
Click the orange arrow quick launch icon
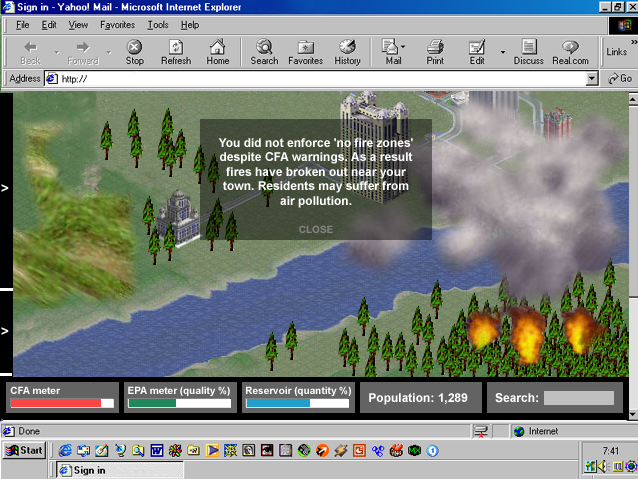click(x=322, y=451)
